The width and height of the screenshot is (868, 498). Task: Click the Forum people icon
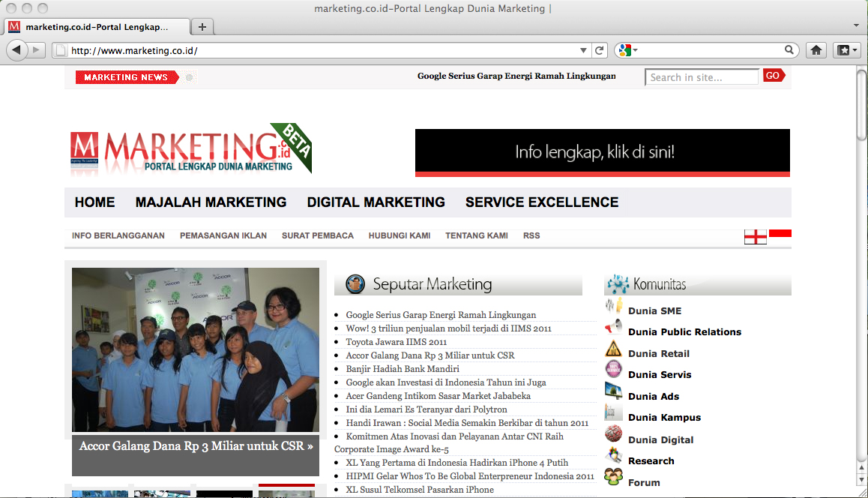click(x=613, y=476)
